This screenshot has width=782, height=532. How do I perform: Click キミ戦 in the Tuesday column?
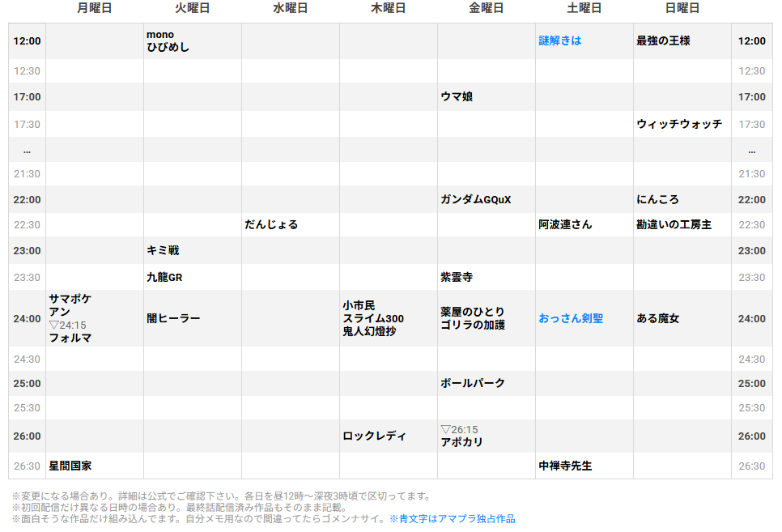click(163, 250)
